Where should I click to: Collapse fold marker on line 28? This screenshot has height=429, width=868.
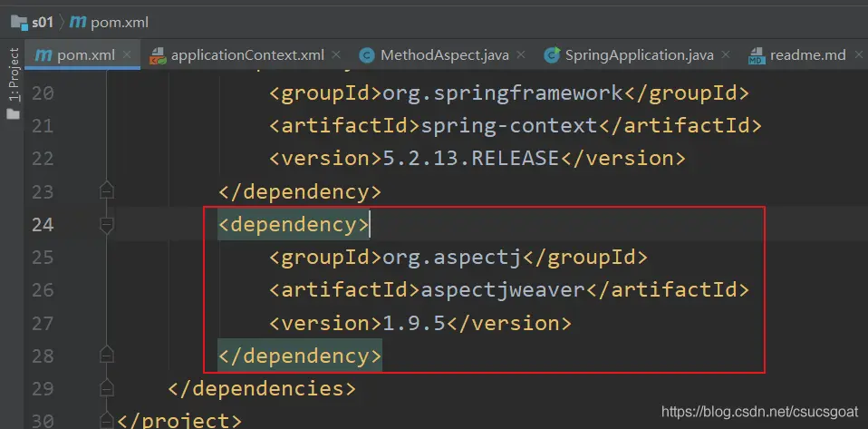tap(107, 354)
